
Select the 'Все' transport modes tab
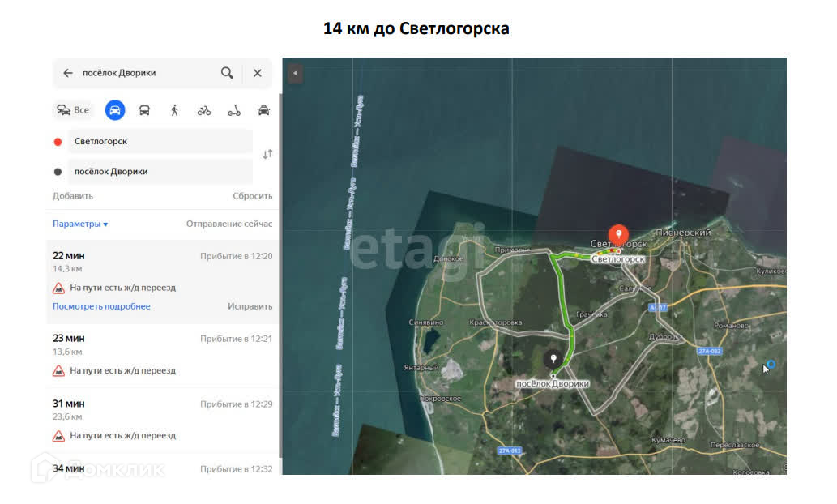[x=73, y=110]
